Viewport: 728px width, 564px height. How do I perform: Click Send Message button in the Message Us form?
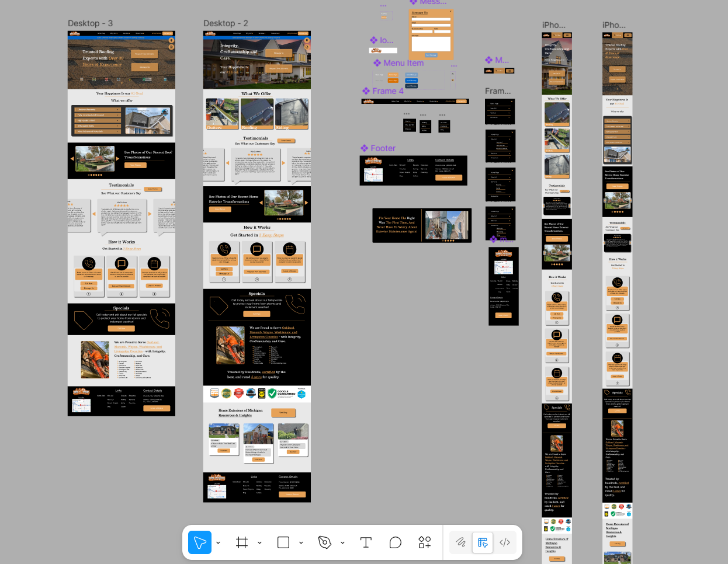pyautogui.click(x=431, y=55)
